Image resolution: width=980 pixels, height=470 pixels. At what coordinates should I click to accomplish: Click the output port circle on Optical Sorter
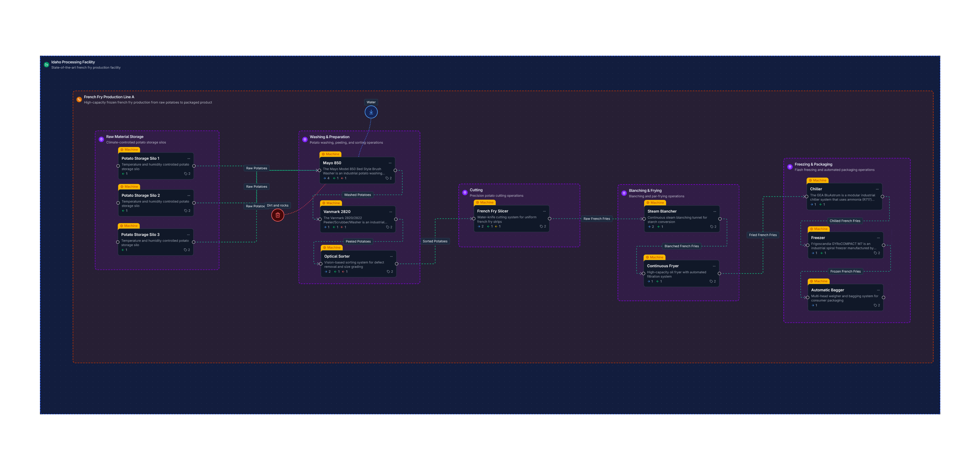pyautogui.click(x=396, y=263)
